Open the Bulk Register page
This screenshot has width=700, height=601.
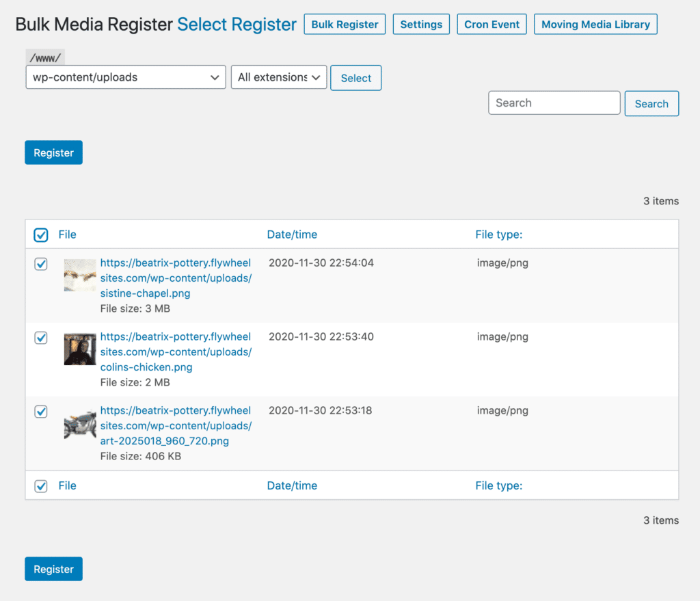tap(345, 24)
